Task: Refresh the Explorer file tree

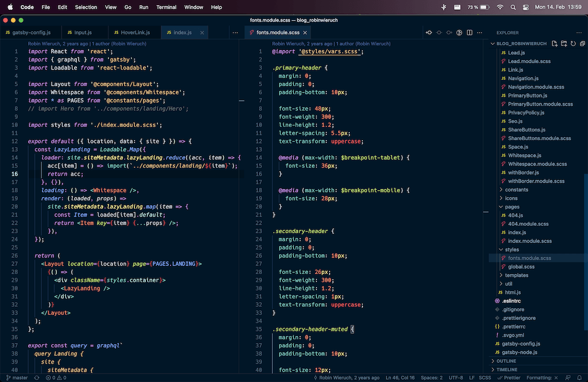Action: point(573,44)
